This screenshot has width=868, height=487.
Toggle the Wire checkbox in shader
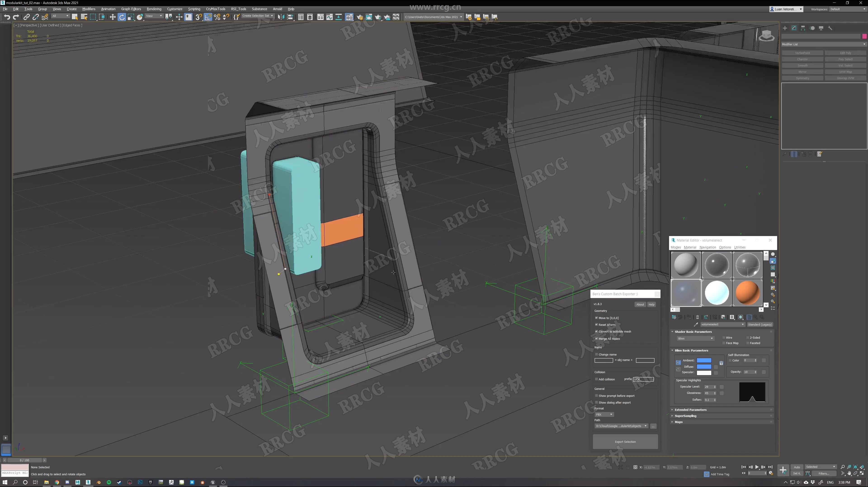pos(723,337)
